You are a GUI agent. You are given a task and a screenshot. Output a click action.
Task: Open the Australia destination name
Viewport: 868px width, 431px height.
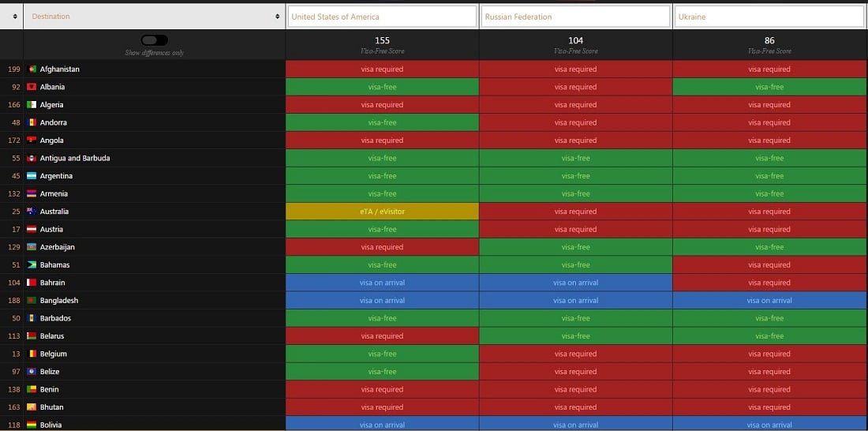(x=54, y=211)
